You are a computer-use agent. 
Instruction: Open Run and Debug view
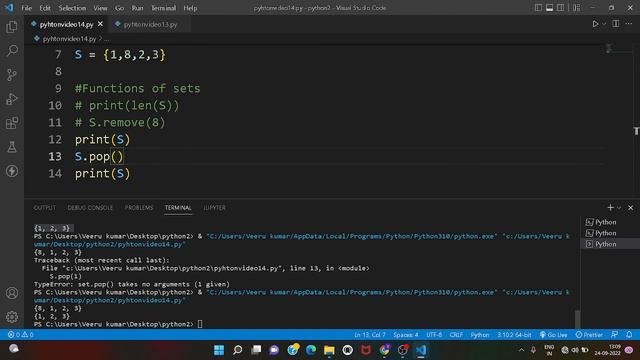click(x=12, y=99)
